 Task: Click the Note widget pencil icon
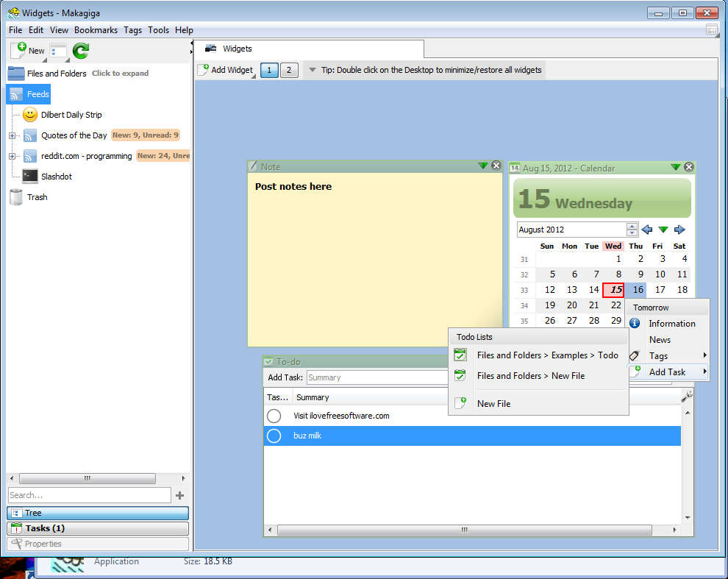tap(253, 166)
